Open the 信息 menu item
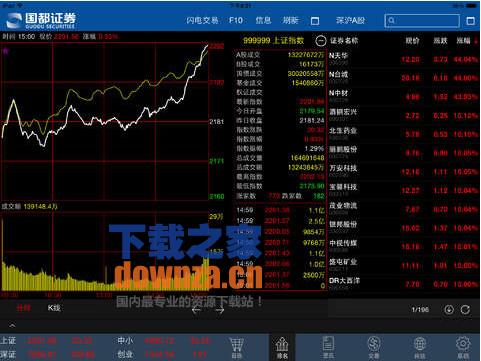This screenshot has width=481, height=361. (x=263, y=21)
